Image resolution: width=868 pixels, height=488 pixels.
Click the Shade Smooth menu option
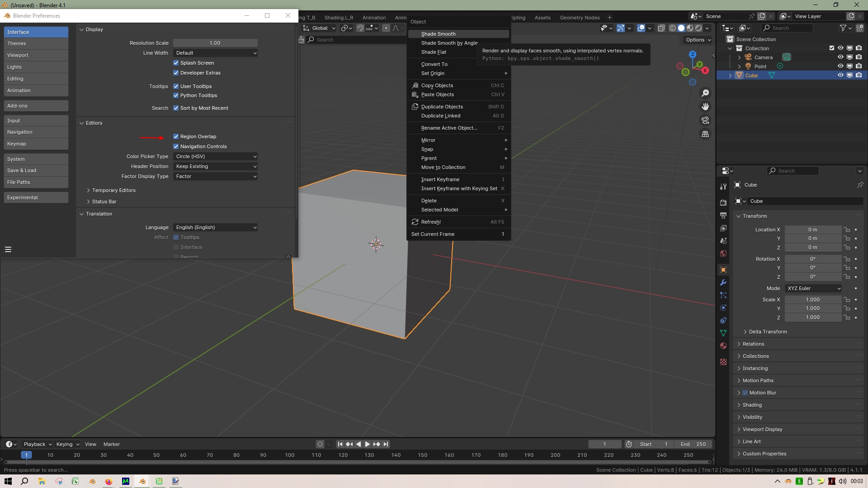438,33
